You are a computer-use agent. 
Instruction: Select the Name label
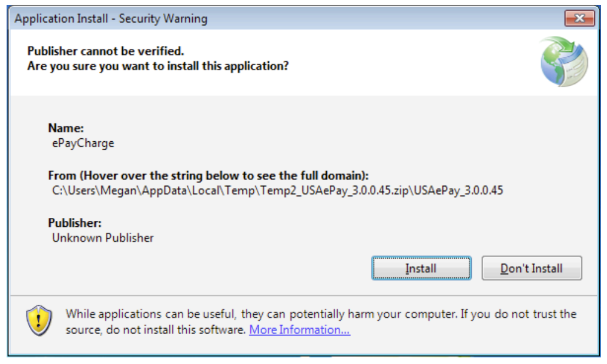(66, 128)
